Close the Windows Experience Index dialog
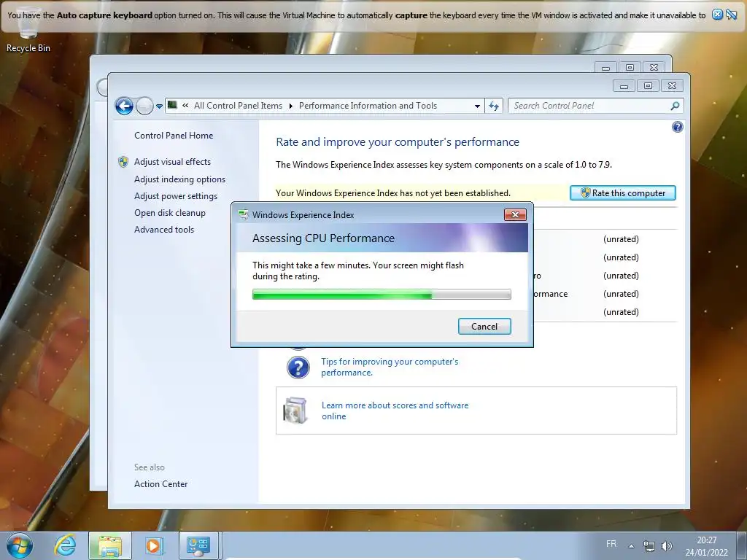Viewport: 747px width, 560px height. [515, 215]
